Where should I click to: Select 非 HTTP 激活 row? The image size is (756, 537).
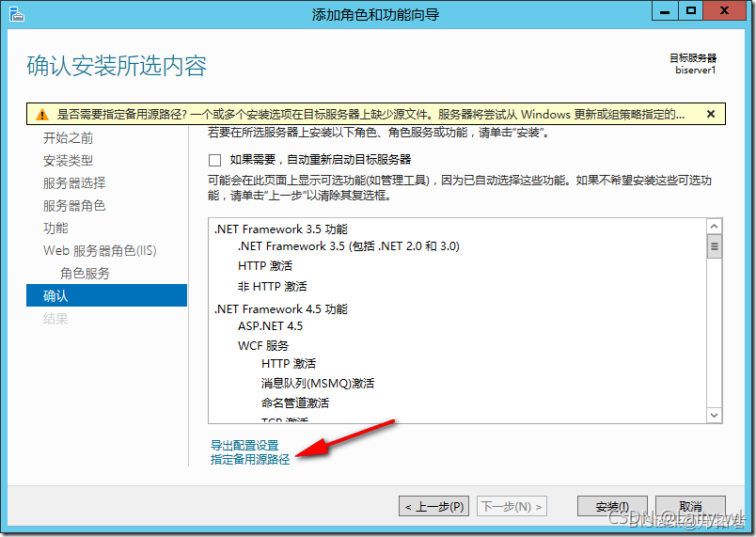coord(273,286)
